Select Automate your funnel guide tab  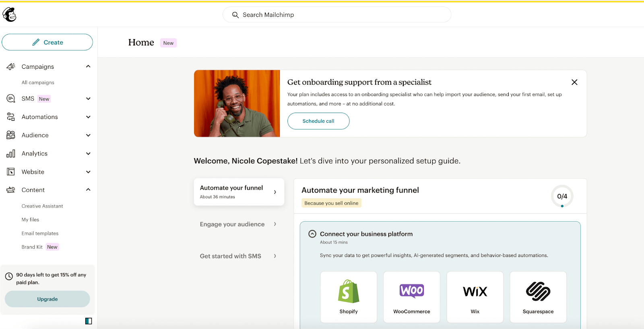click(239, 192)
